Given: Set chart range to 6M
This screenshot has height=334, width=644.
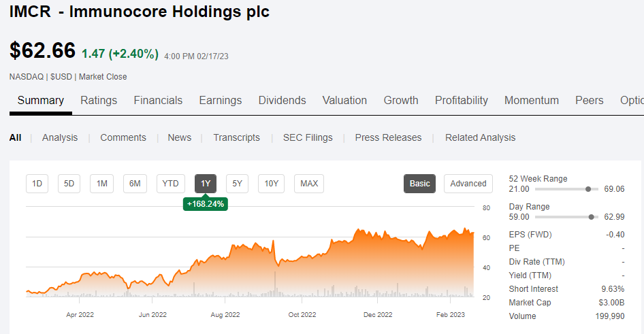Looking at the screenshot, I should (135, 184).
